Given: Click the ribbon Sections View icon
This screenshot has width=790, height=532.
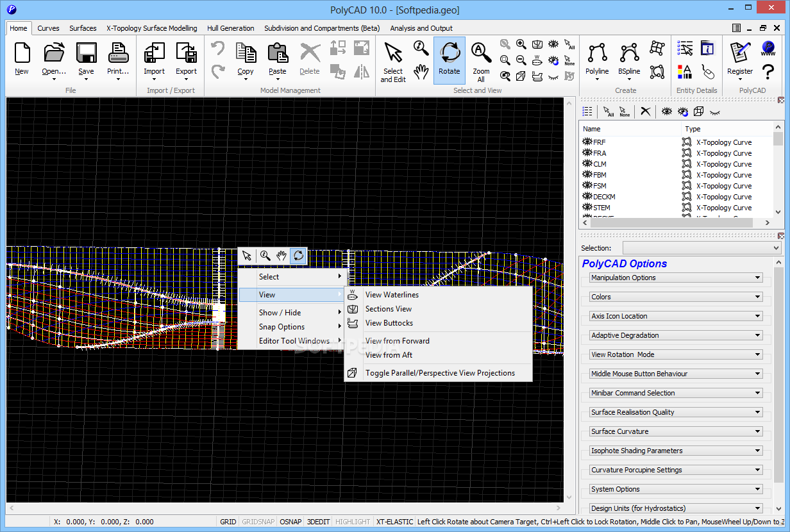Looking at the screenshot, I should pos(537,44).
